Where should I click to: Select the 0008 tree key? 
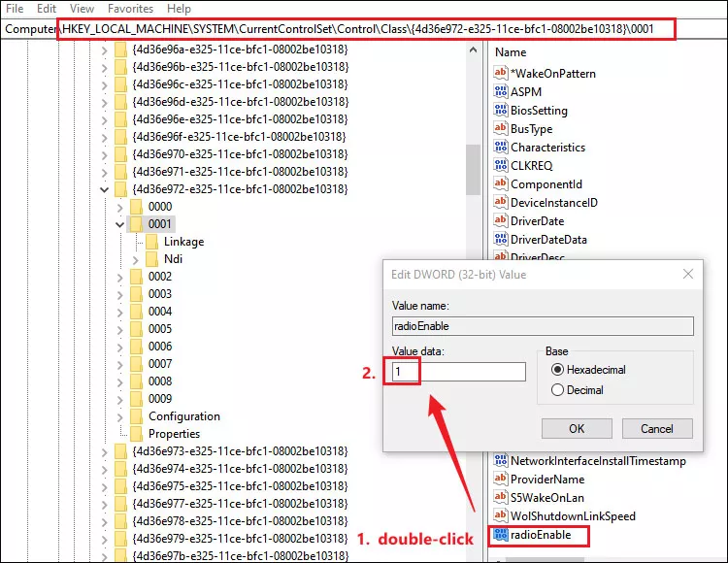click(160, 381)
